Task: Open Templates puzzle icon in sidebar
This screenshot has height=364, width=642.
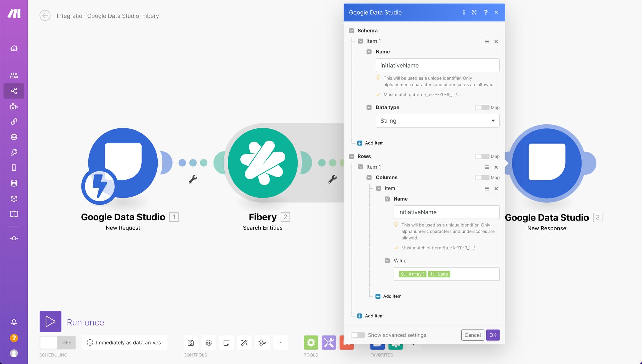Action: coord(14,106)
